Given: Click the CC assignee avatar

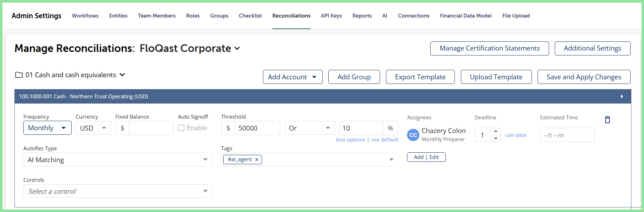Looking at the screenshot, I should 413,135.
